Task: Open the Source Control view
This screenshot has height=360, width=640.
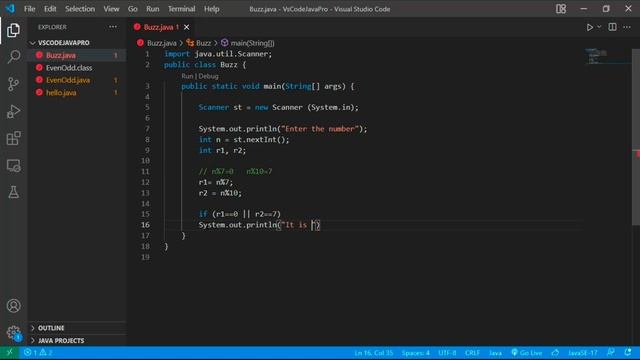Action: pyautogui.click(x=13, y=84)
